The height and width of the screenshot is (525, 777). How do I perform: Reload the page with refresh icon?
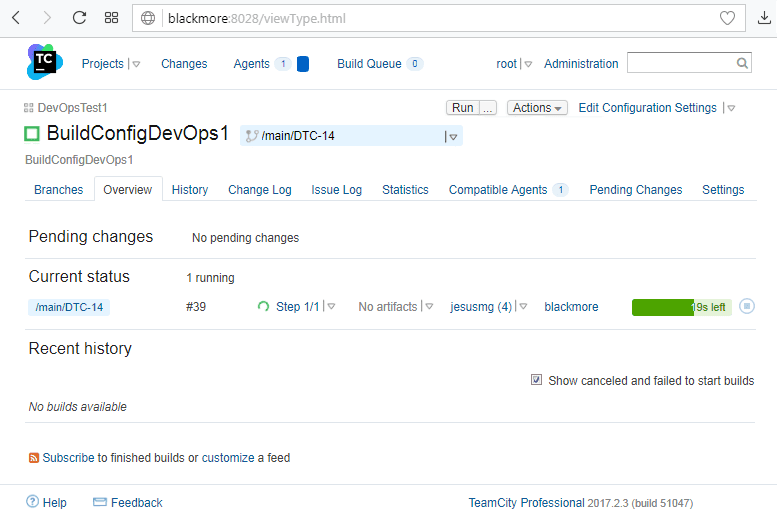(x=79, y=18)
